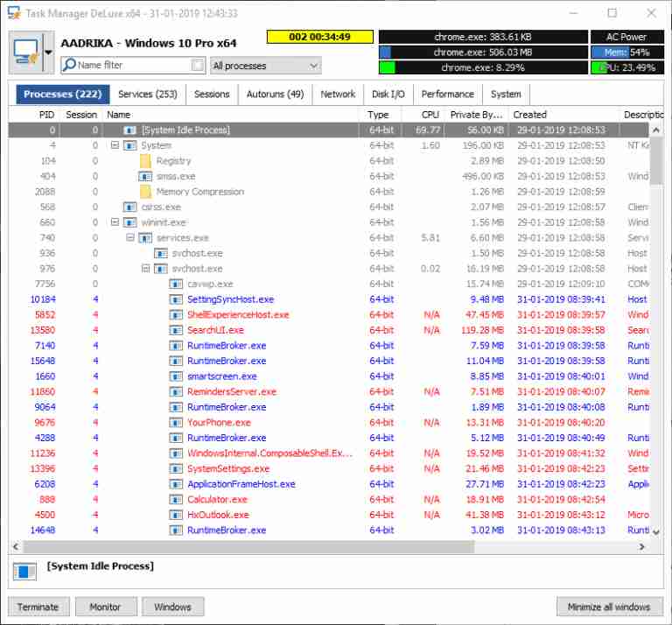The image size is (672, 625).
Task: Open the All processes combo box
Action: pos(266,66)
